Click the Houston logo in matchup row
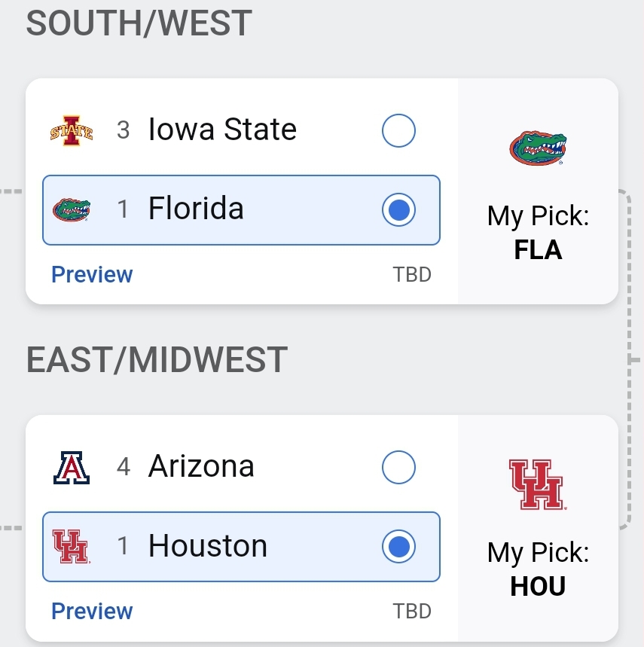This screenshot has width=644, height=647. 72,547
